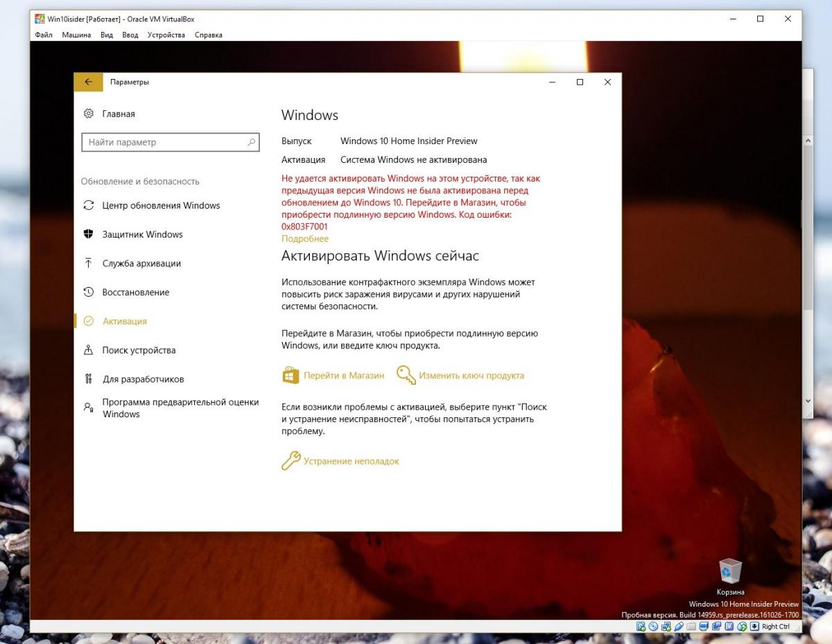Screen dimensions: 832x644
Task: Click the wrench troubleshooting icon
Action: tap(291, 461)
